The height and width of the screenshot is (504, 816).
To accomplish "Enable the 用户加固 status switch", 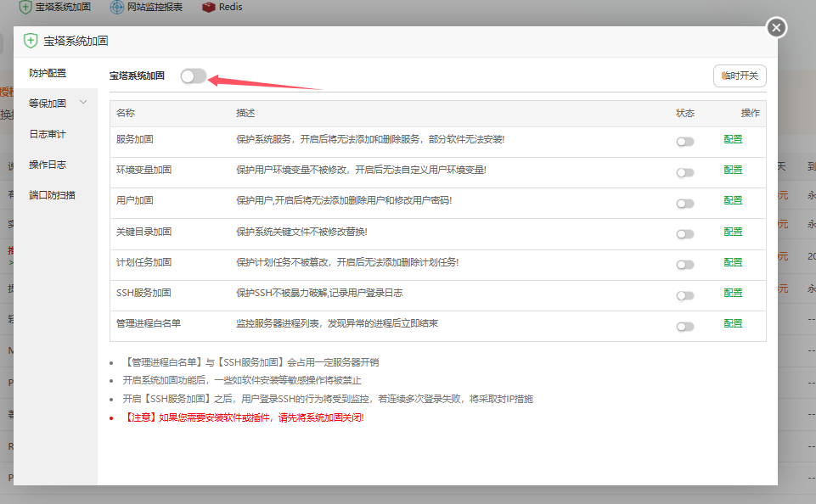I will click(684, 204).
